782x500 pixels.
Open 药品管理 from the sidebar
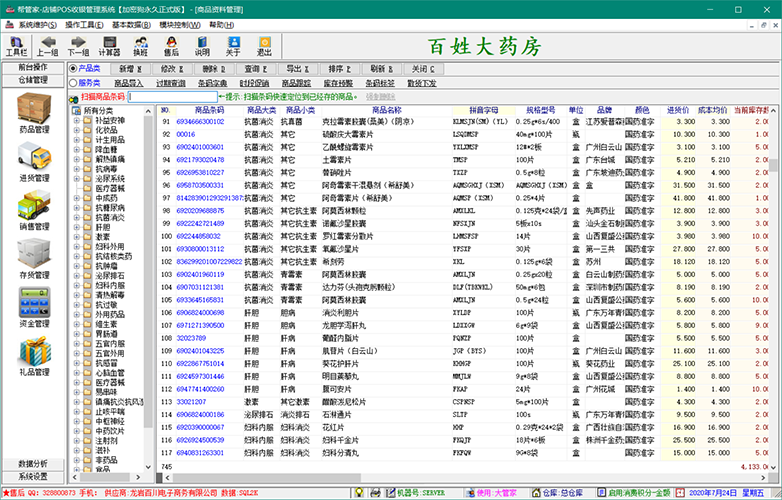pyautogui.click(x=33, y=112)
